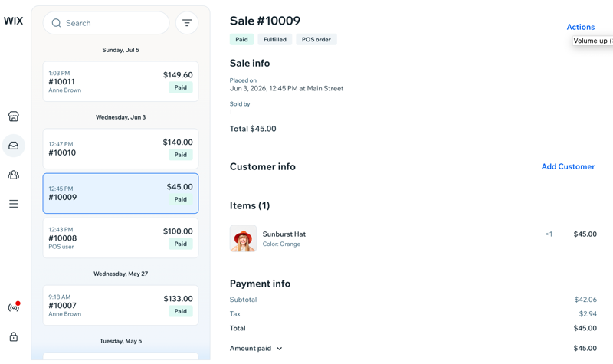613x364 pixels.
Task: Click the $149.60 amount on sale #10011
Action: click(178, 74)
